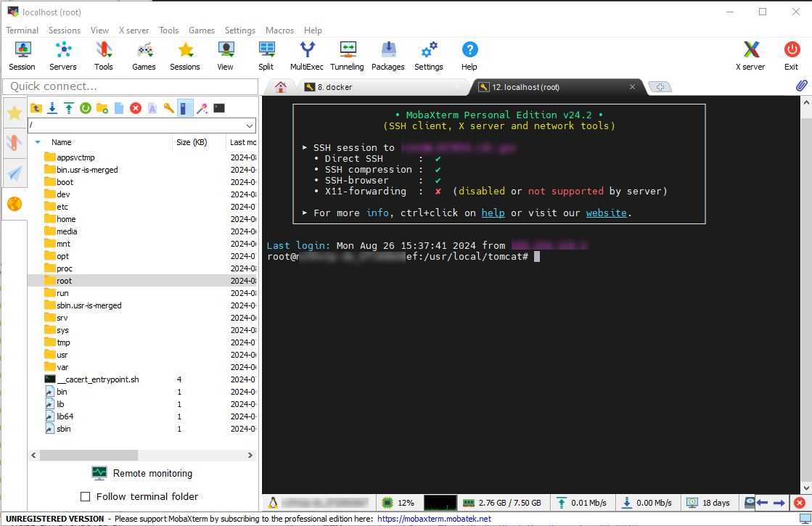Click the left blue arrow in monitoring bar
The image size is (812, 526).
coord(762,503)
